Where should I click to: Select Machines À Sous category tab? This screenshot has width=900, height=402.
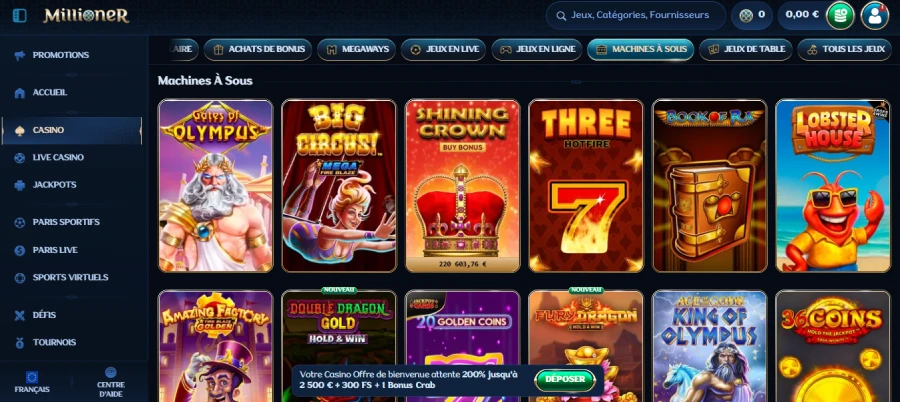coord(641,49)
